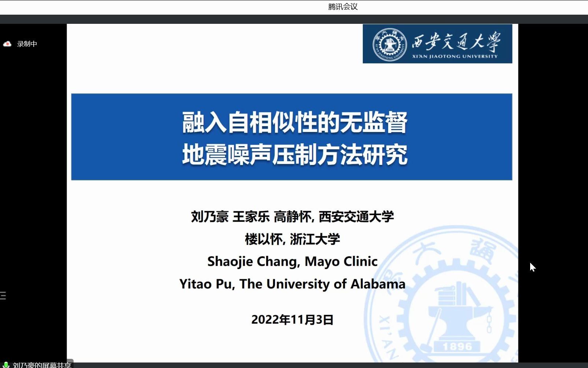The height and width of the screenshot is (368, 588).
Task: Click the text Shaojie Chang, Mayo Clinic
Action: [x=292, y=261]
